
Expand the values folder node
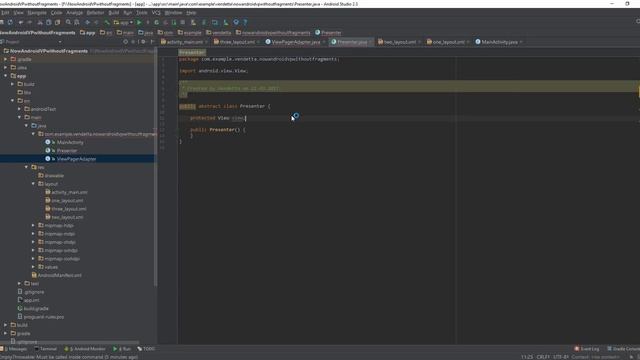coord(33,267)
